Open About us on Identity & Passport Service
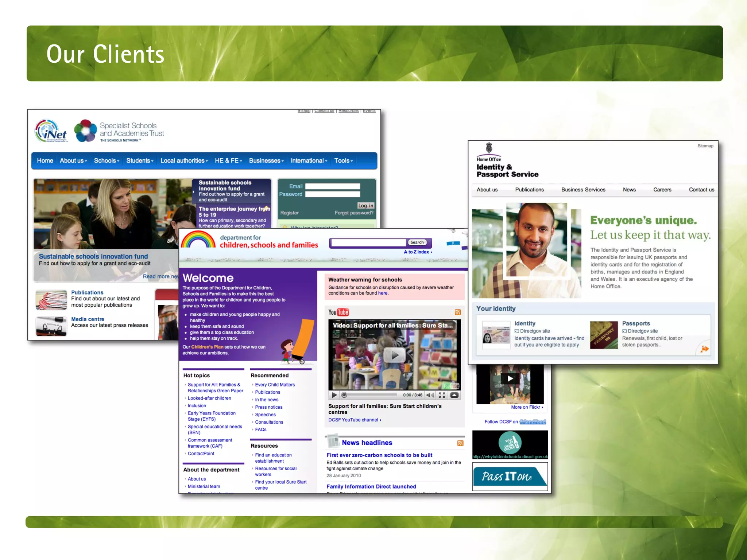The width and height of the screenshot is (747, 560). (x=487, y=190)
